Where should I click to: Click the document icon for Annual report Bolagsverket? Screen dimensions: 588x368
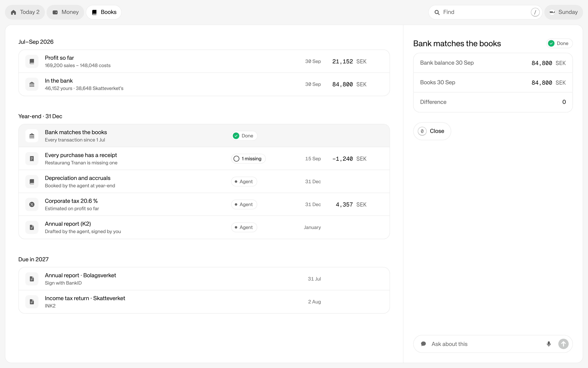coord(32,279)
